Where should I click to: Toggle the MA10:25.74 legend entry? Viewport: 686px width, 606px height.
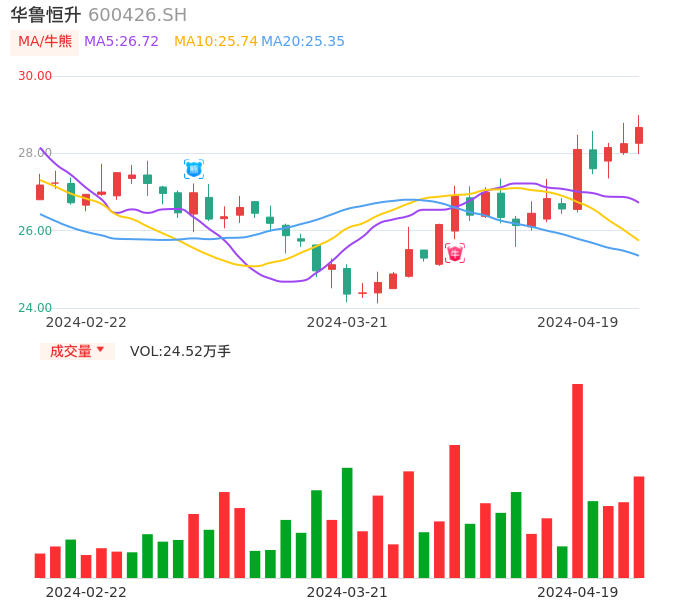(215, 42)
